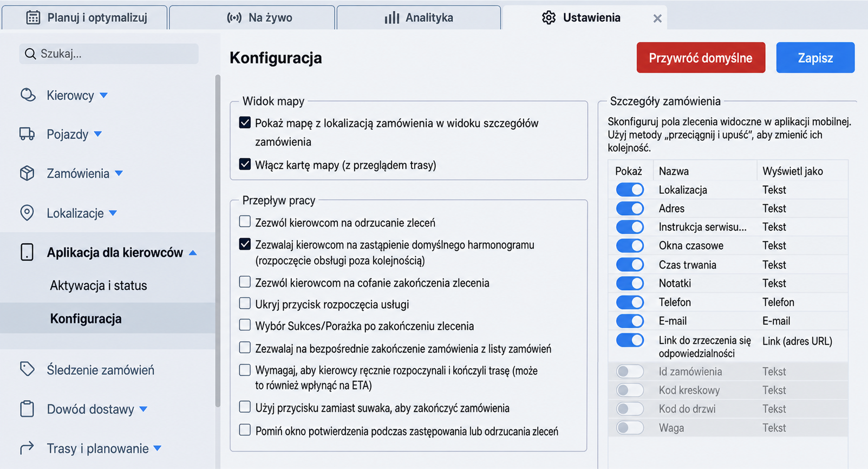Viewport: 868px width, 469px height.
Task: Collapse Aplikacja dla kierowców section arrow
Action: [193, 253]
